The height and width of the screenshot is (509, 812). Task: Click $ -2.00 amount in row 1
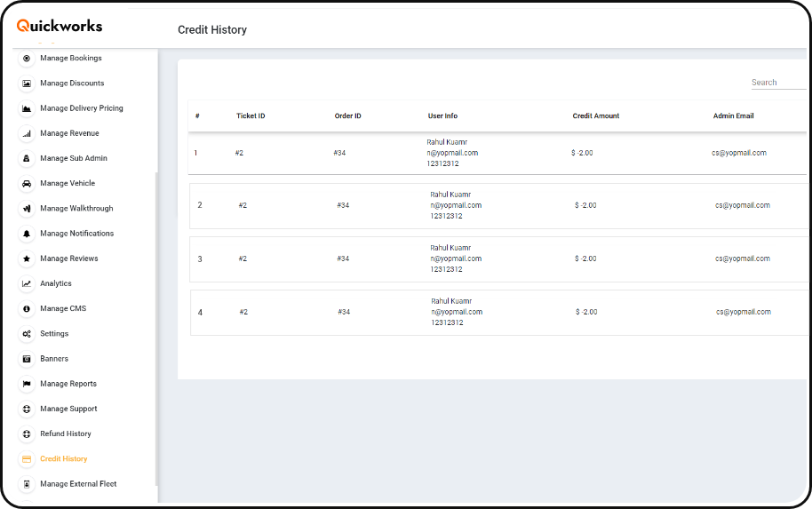coord(582,153)
